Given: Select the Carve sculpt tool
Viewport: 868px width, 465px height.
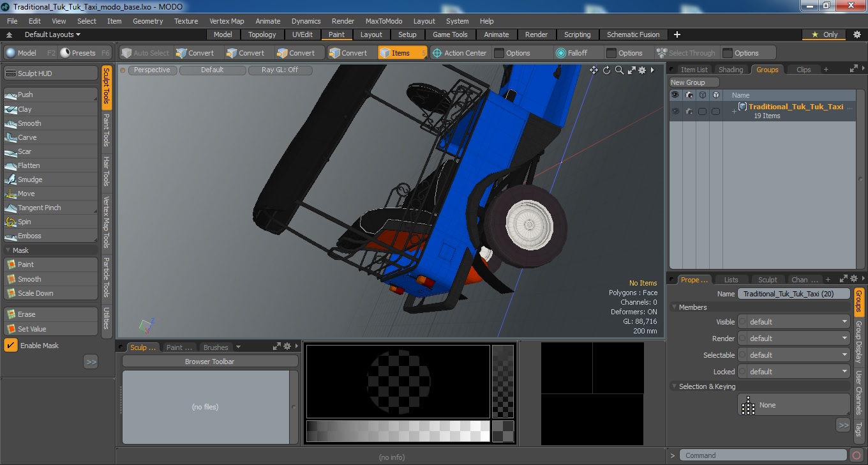Looking at the screenshot, I should coord(51,137).
